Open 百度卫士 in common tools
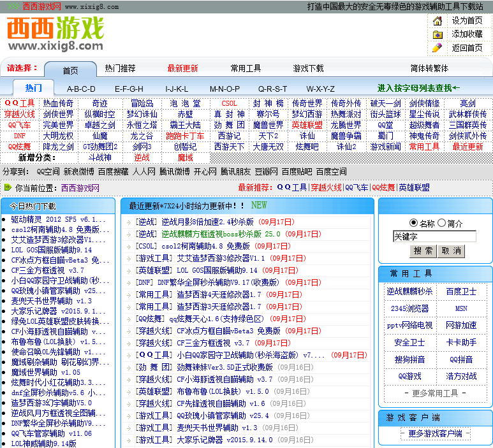The image size is (493, 448). [x=461, y=291]
